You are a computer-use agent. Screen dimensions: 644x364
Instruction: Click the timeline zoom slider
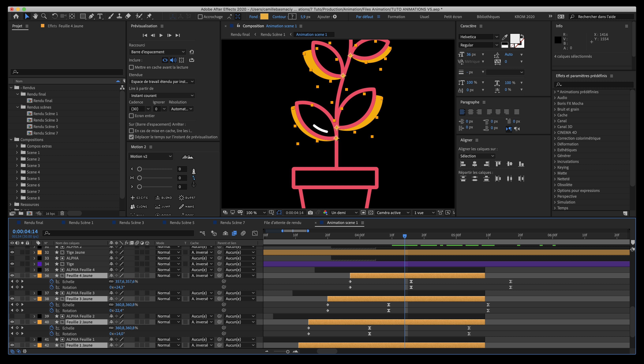pos(288,352)
